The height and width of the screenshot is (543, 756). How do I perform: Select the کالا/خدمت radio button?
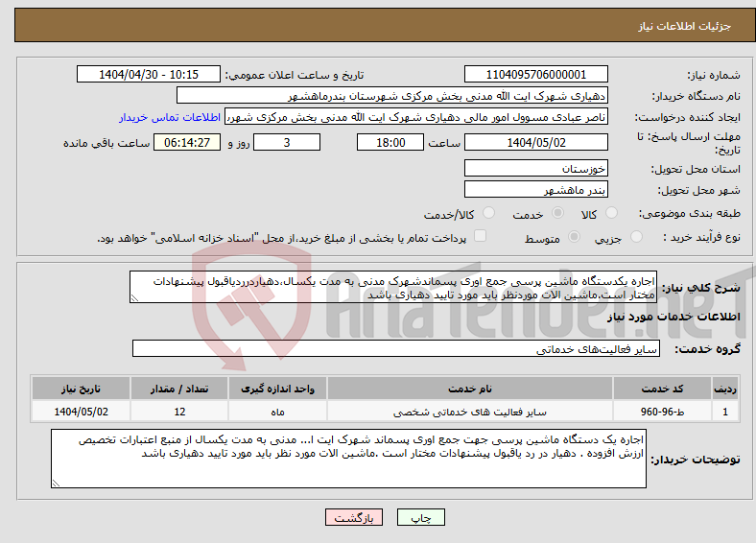click(x=489, y=213)
